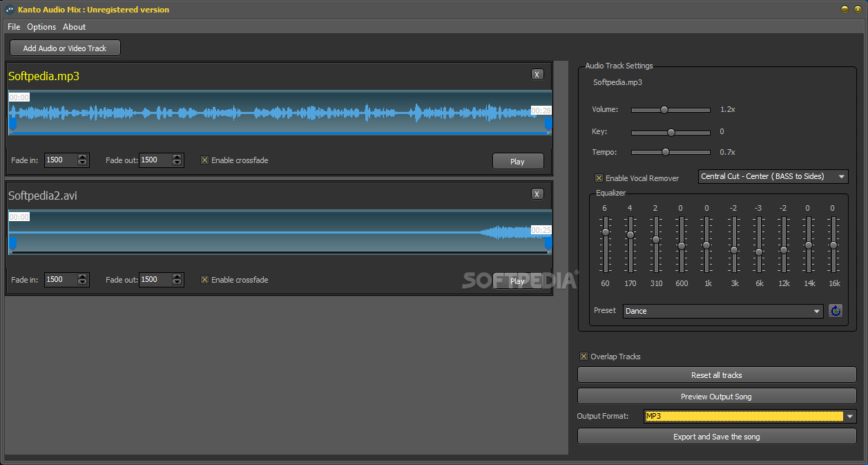
Task: Increase Fade out value for Softpedia2.avi
Action: point(177,276)
